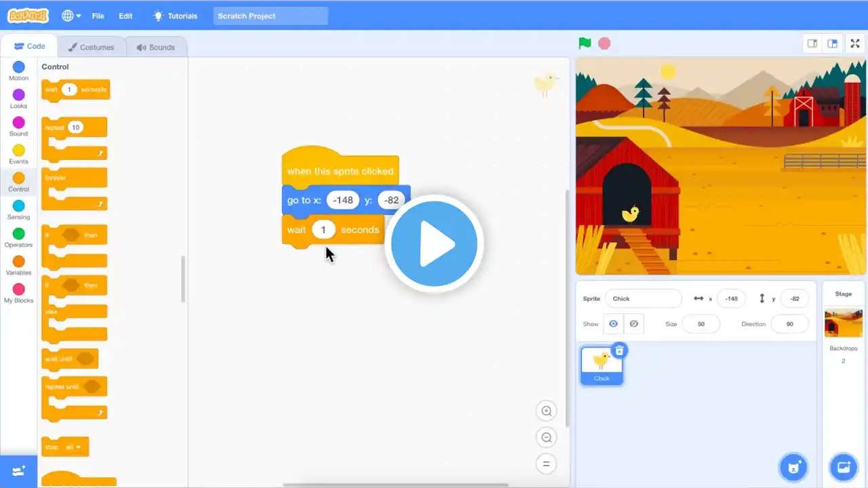Click the add extension button

point(18,471)
